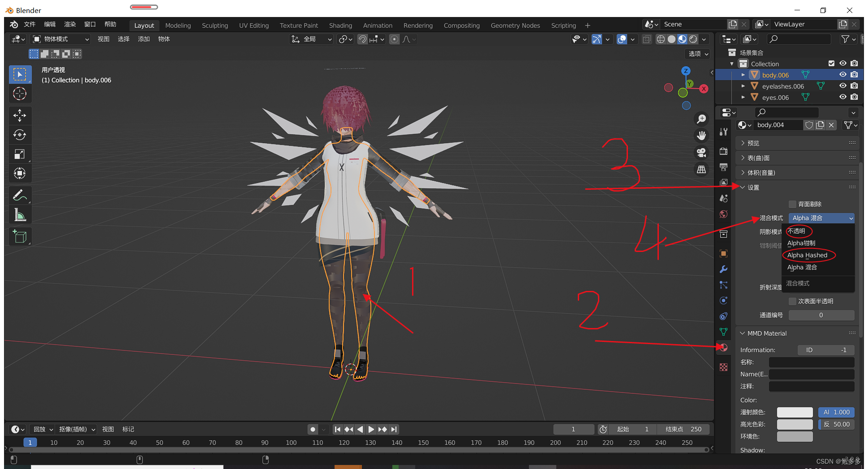Jump to the timeline start button
The height and width of the screenshot is (469, 868).
pyautogui.click(x=338, y=429)
